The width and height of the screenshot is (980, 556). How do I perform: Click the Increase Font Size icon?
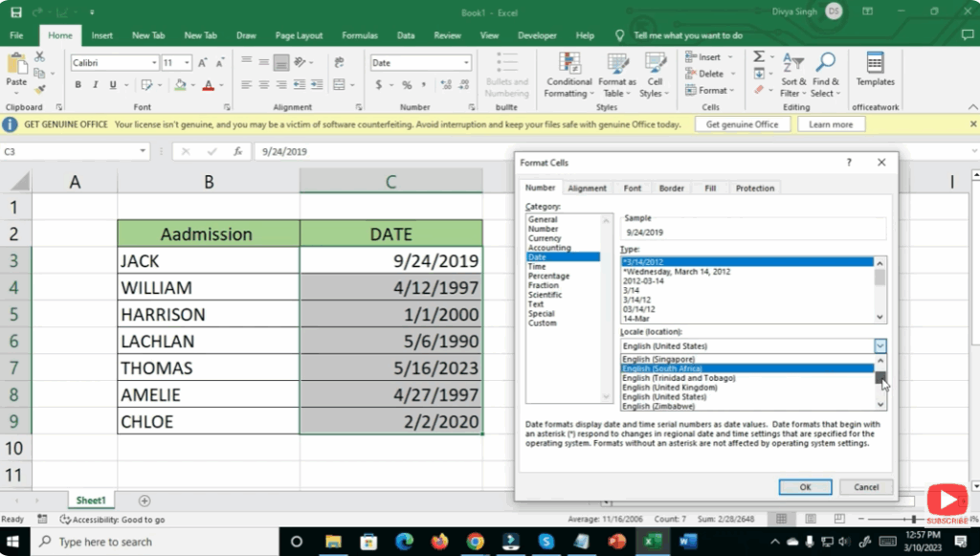coord(203,63)
